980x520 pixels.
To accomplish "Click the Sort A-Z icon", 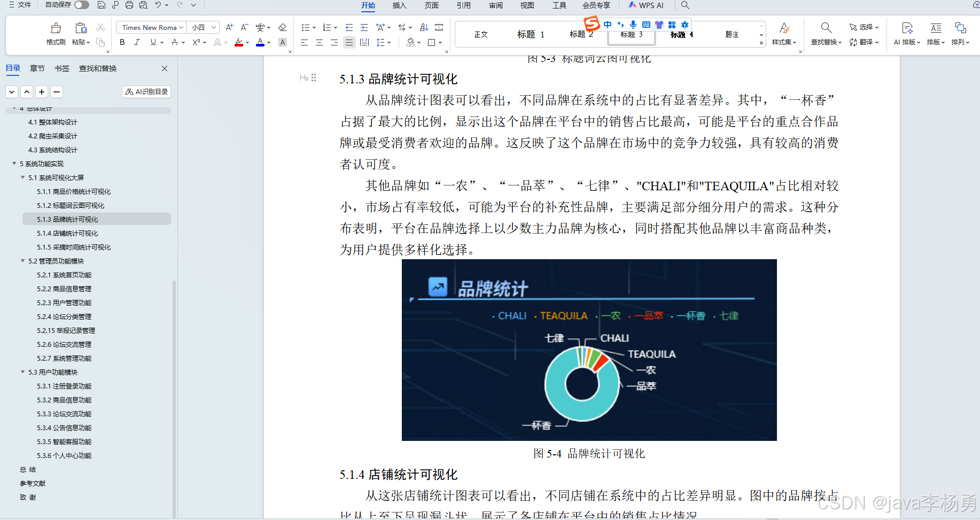I will coord(424,27).
